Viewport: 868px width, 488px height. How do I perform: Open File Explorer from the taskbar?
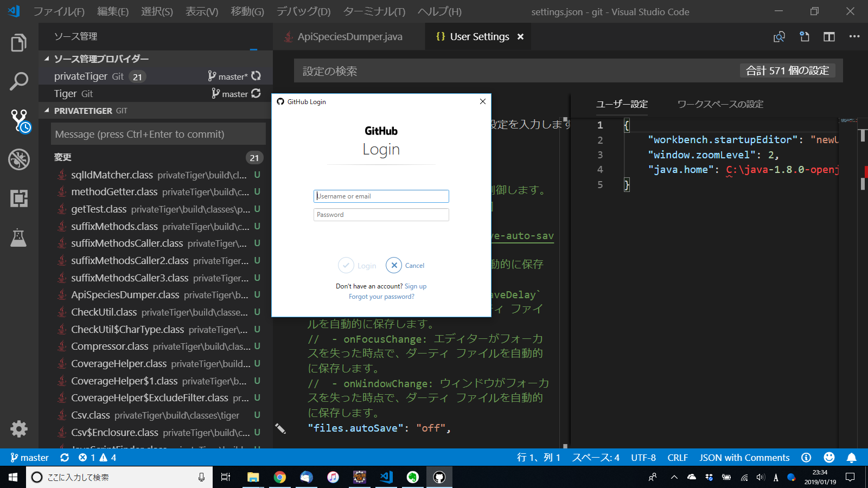(253, 477)
